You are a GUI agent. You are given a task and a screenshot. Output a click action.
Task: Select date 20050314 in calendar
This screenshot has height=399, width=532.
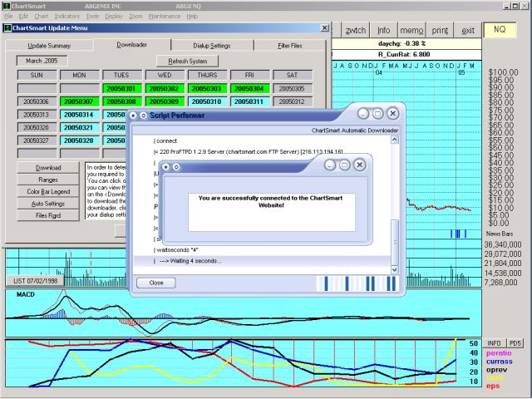[79, 115]
